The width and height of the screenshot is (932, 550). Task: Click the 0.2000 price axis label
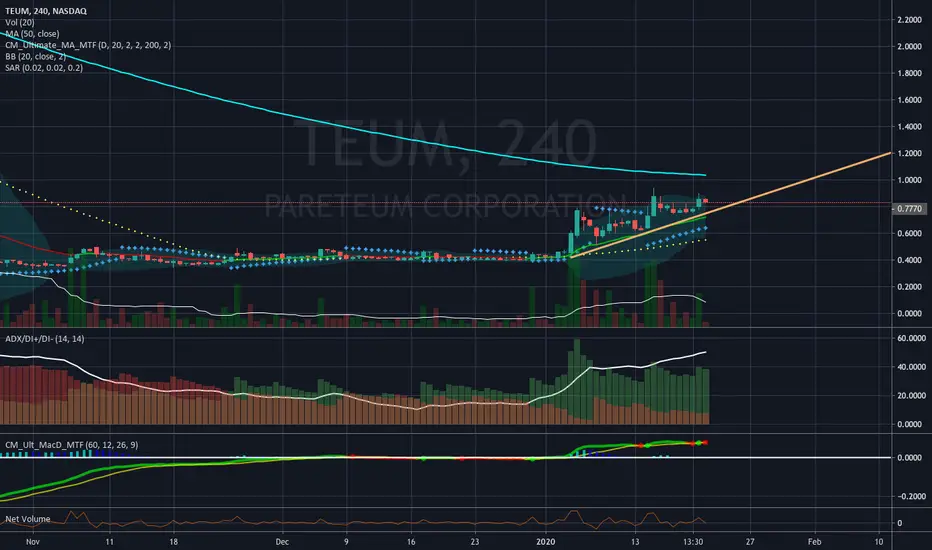coord(909,287)
